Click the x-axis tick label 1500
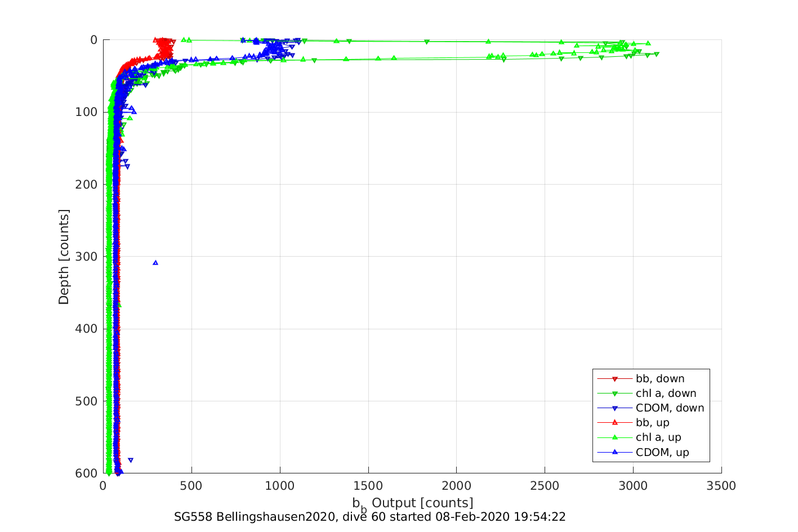 coord(368,486)
